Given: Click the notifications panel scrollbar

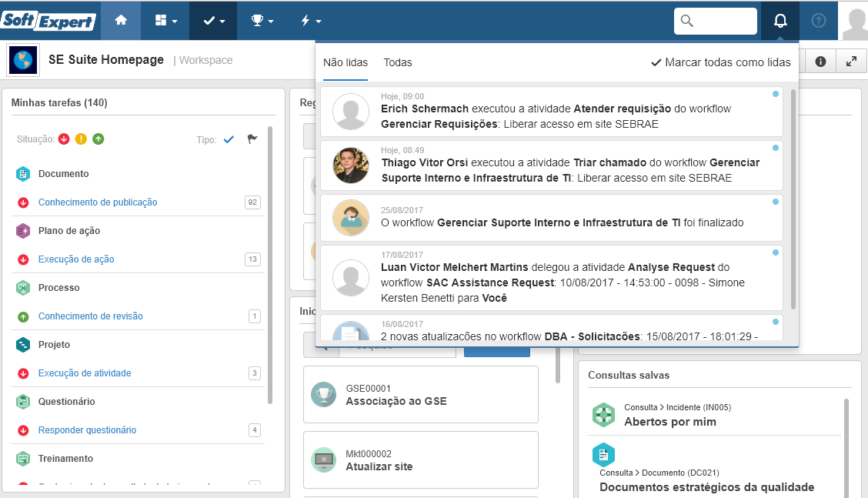Looking at the screenshot, I should pos(793,199).
